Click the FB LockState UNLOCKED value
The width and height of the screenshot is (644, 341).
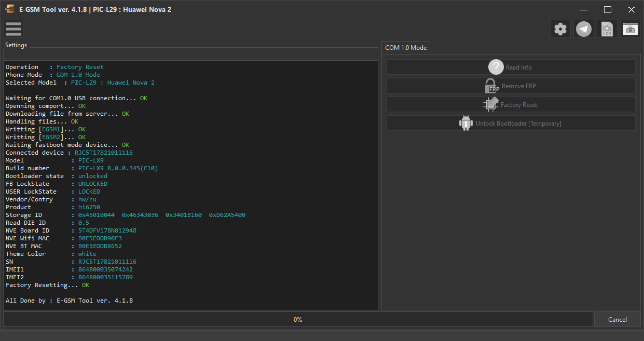click(93, 184)
